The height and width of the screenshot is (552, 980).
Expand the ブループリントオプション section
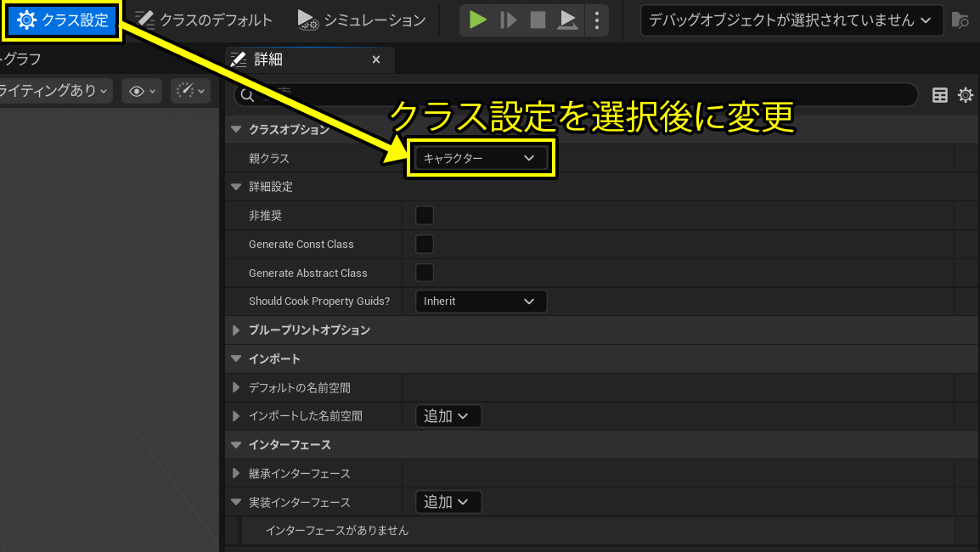pos(236,330)
